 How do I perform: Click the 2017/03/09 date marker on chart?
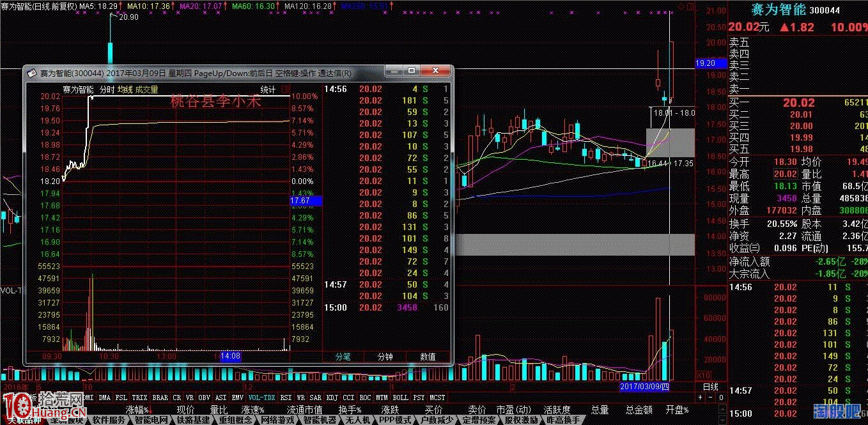pos(646,387)
